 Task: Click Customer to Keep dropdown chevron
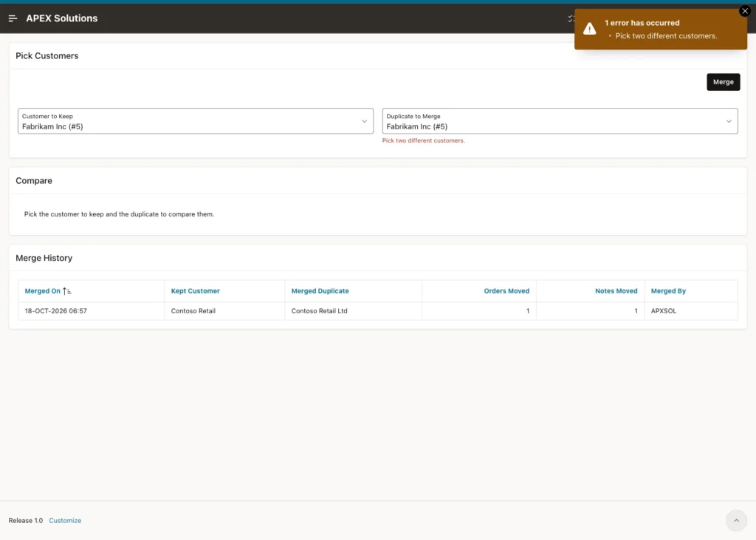coord(365,121)
